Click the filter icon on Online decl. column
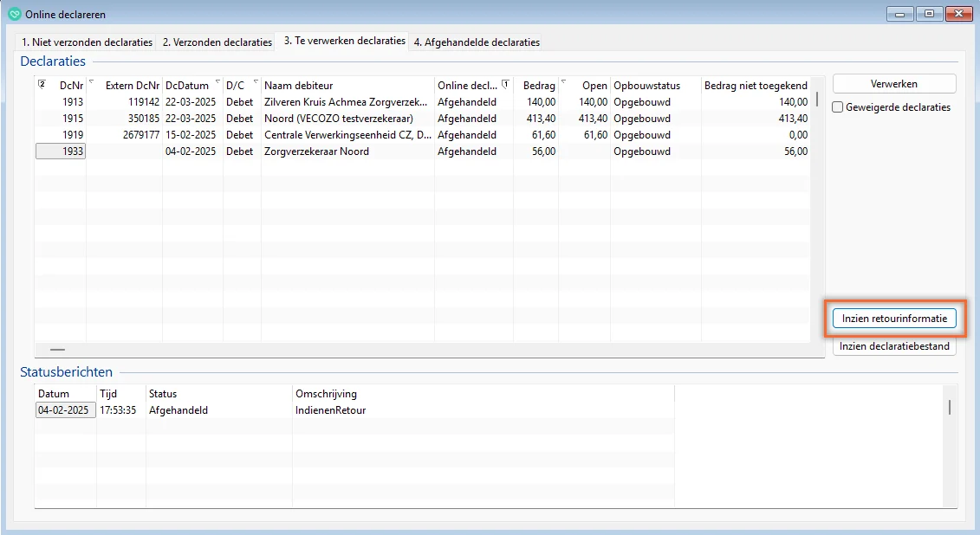Image resolution: width=980 pixels, height=535 pixels. click(x=505, y=85)
